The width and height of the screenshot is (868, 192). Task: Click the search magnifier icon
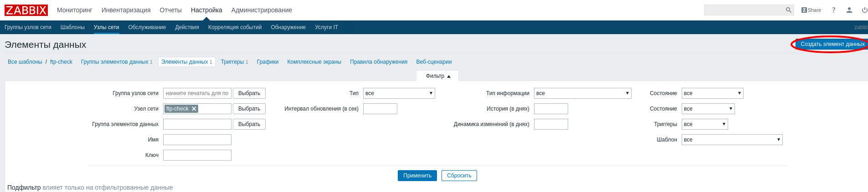point(788,10)
